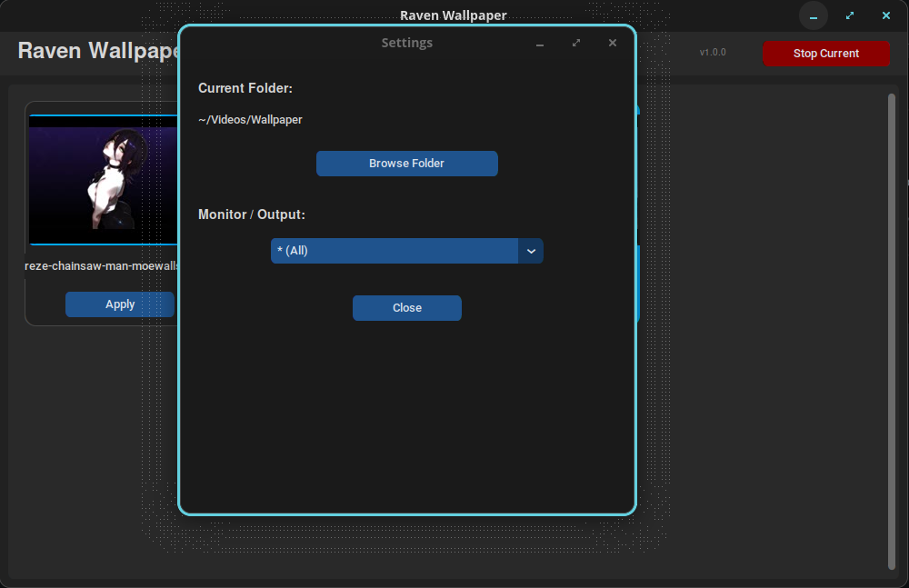909x588 pixels.
Task: Click the v1.0.0 version label
Action: [713, 53]
